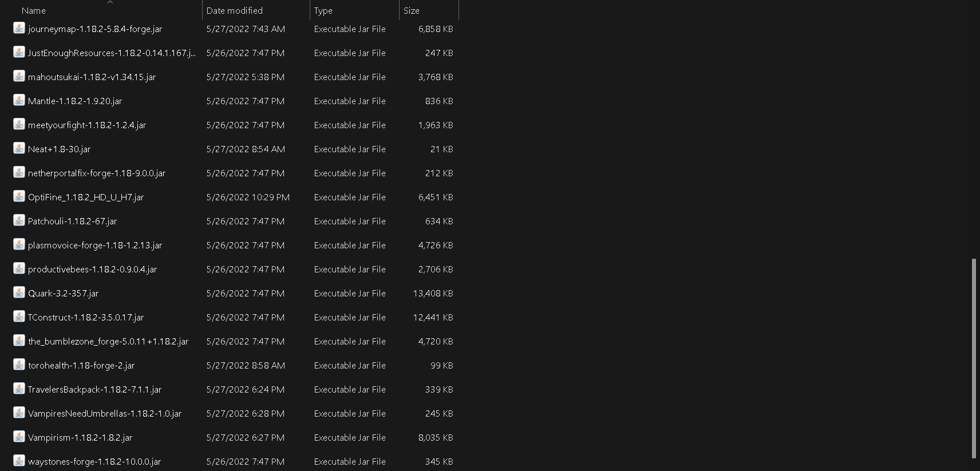This screenshot has width=980, height=471.
Task: Click the jar icon for torohealth-1.18-forge-2.jar
Action: point(19,365)
